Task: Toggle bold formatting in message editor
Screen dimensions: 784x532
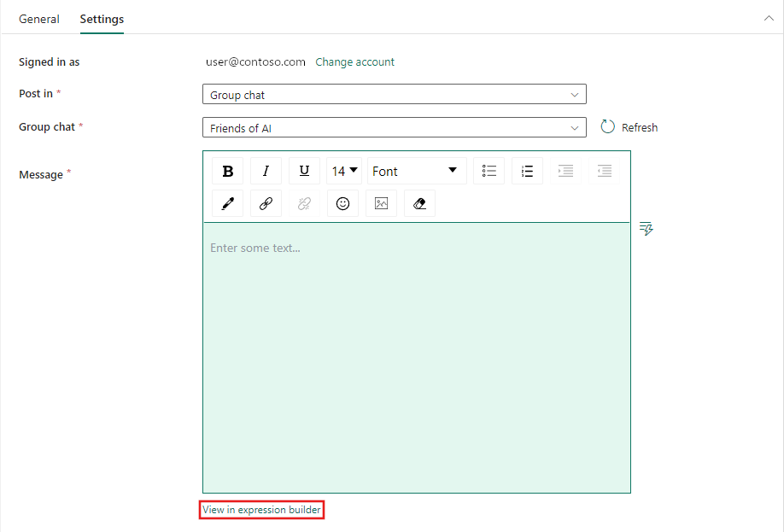Action: [x=227, y=171]
